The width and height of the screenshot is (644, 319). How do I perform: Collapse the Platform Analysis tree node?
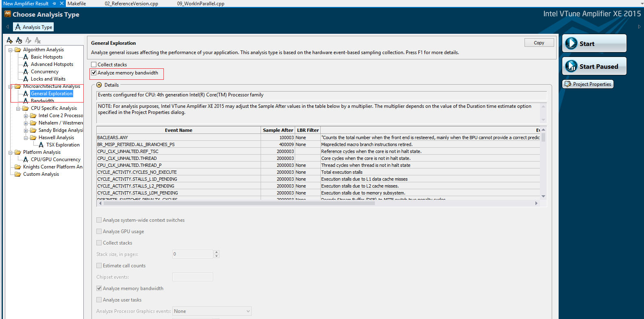point(11,153)
